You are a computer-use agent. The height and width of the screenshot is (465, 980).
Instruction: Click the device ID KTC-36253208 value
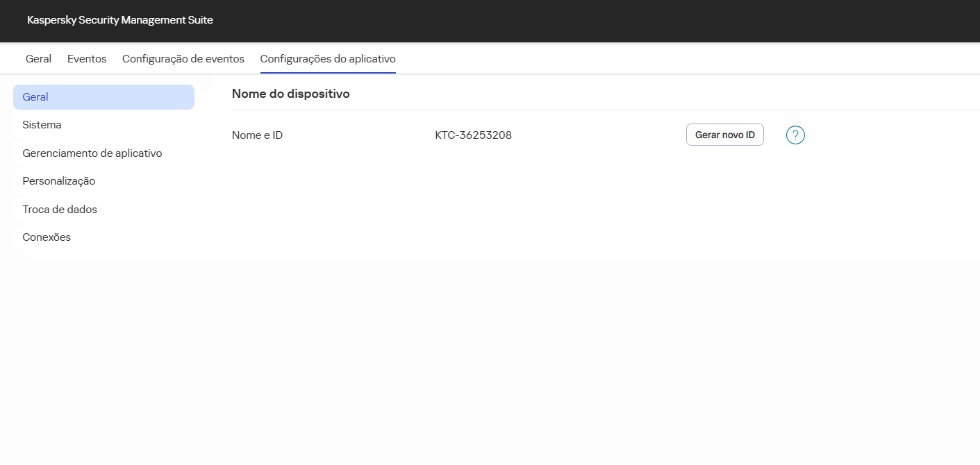(x=473, y=135)
